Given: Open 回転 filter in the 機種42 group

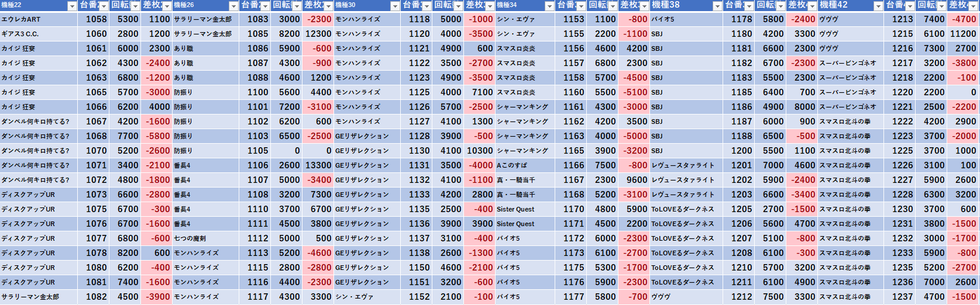Looking at the screenshot, I should pos(941,6).
